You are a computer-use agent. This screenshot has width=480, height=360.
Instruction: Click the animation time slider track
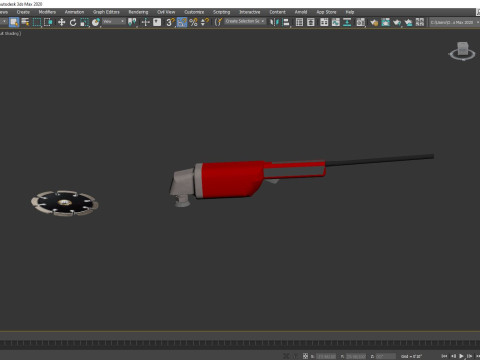pos(240,342)
